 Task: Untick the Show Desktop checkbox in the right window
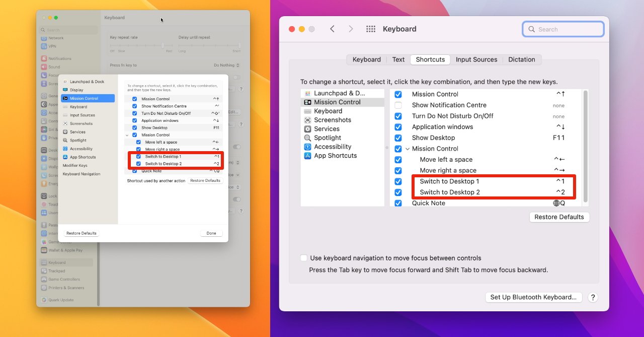(x=398, y=138)
